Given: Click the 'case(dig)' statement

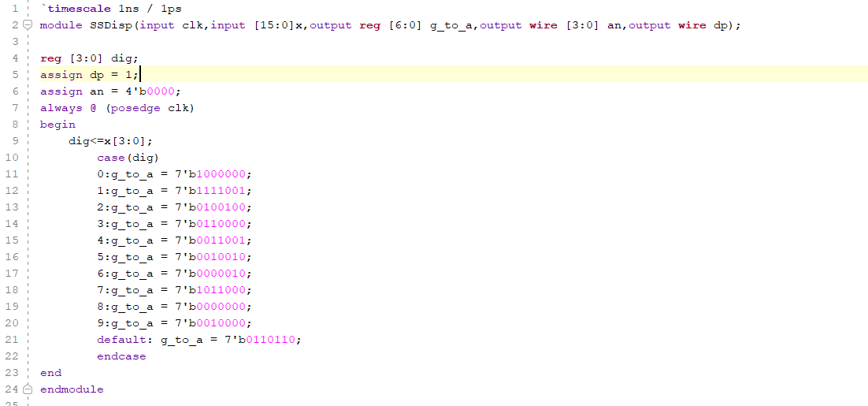Looking at the screenshot, I should click(128, 158).
